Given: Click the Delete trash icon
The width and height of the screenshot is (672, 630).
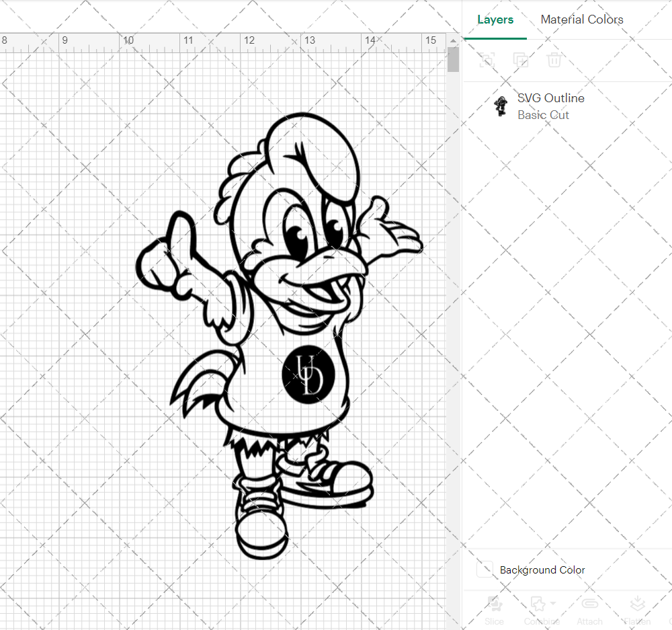Looking at the screenshot, I should [554, 60].
